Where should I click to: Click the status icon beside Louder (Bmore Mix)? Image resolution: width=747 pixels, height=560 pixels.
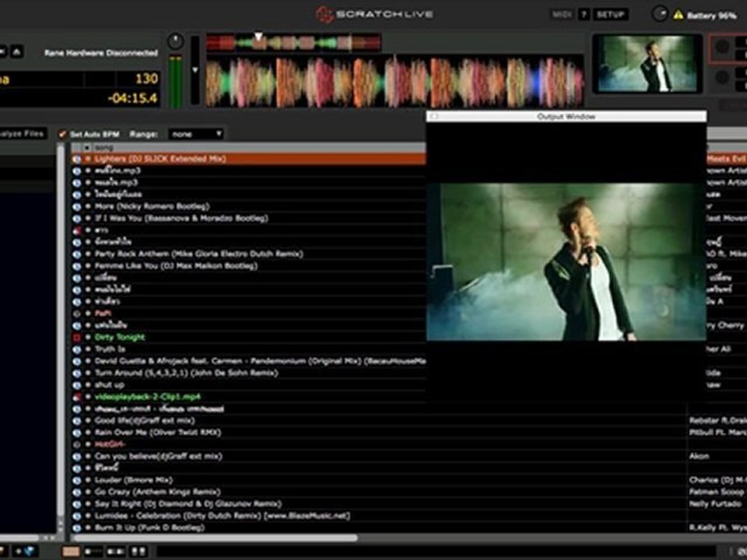(x=77, y=481)
